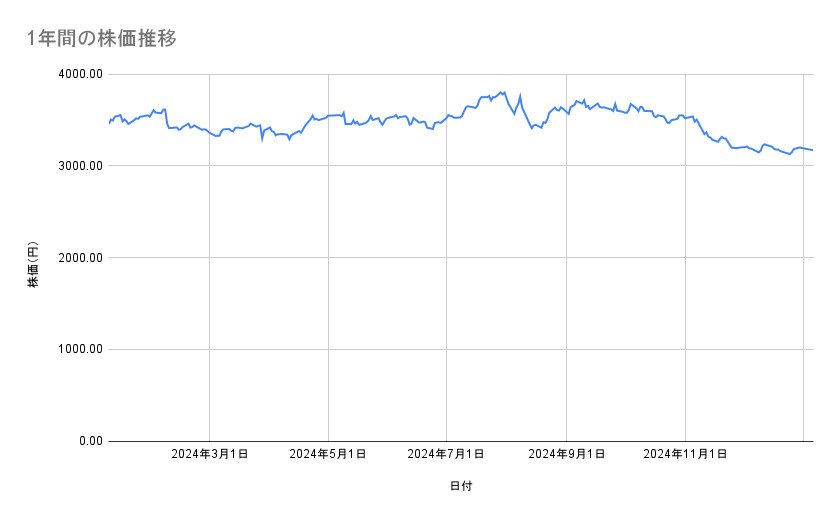Image resolution: width=839 pixels, height=519 pixels.
Task: Click the vertical gridline above 2024年3月1日
Action: (x=209, y=300)
